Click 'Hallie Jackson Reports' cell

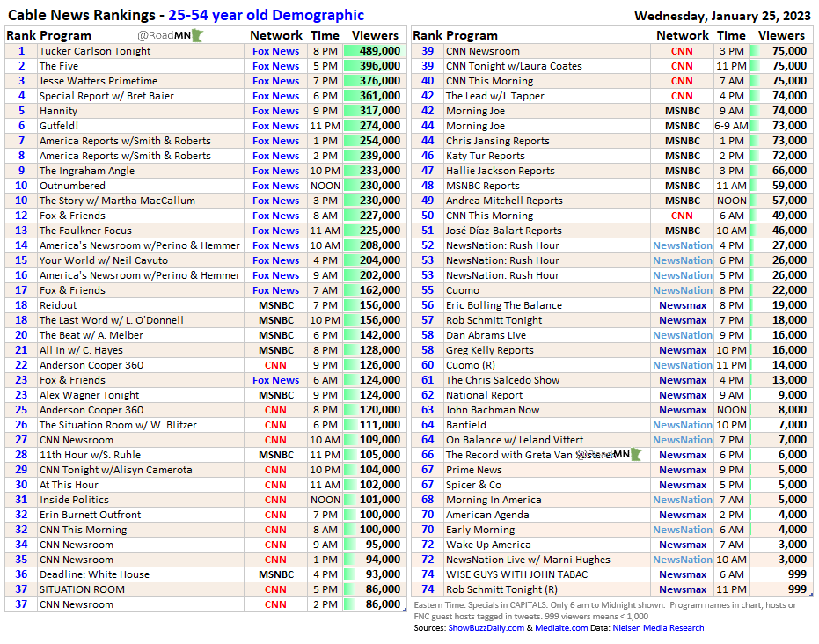(547, 171)
